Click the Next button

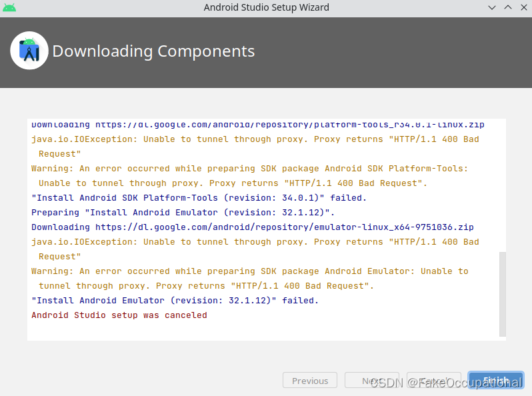pyautogui.click(x=372, y=380)
